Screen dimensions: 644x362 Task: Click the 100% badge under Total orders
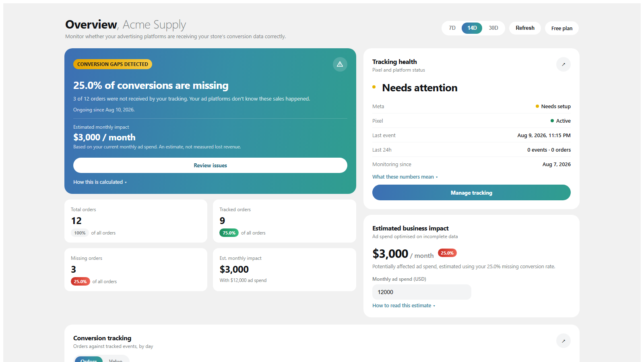coord(80,233)
